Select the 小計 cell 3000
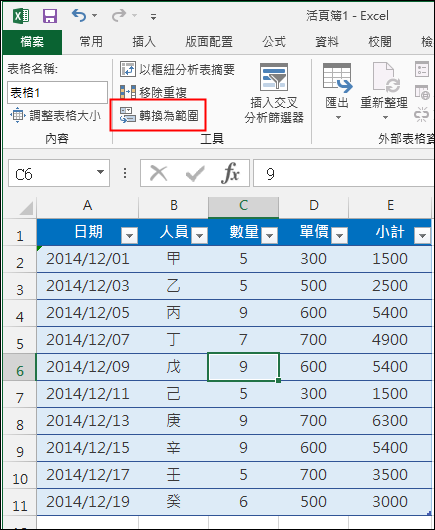 [x=390, y=502]
